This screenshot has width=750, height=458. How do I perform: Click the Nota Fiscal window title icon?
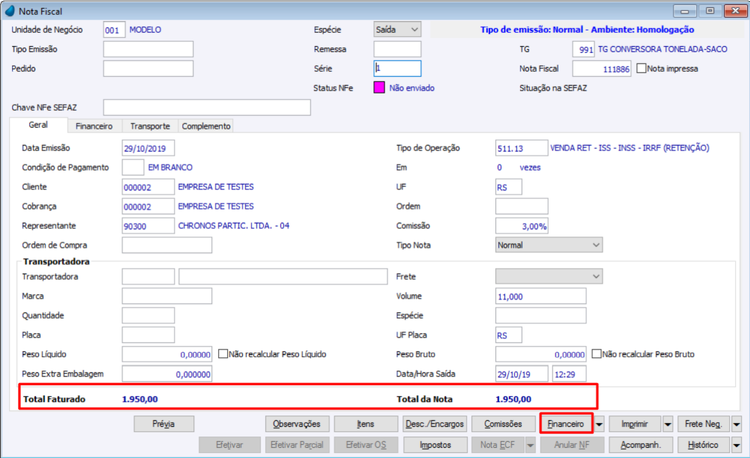[10, 11]
